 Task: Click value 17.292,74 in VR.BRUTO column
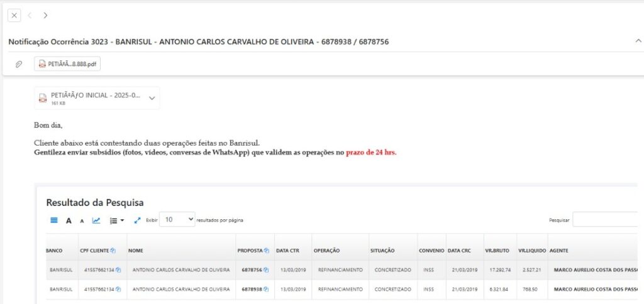coord(500,270)
